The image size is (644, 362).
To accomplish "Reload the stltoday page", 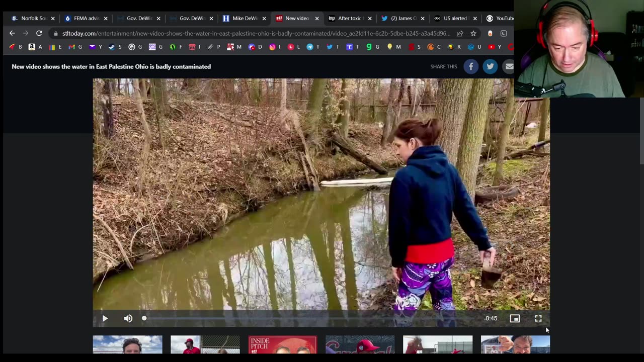I will pyautogui.click(x=39, y=33).
